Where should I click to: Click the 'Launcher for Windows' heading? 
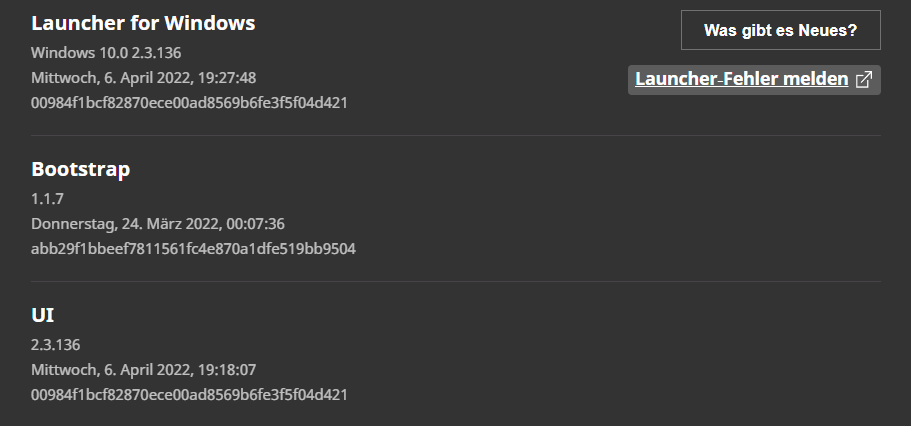[143, 23]
